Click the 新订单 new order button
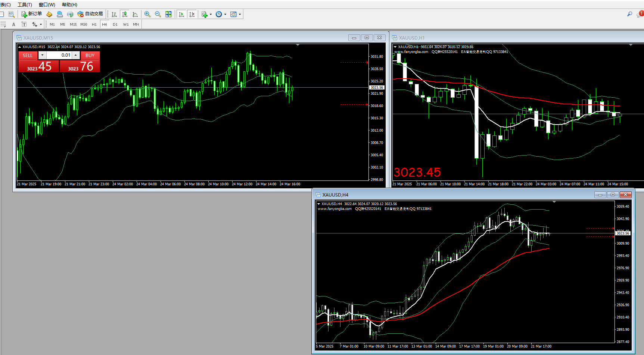Image resolution: width=644 pixels, height=355 pixels. click(31, 14)
